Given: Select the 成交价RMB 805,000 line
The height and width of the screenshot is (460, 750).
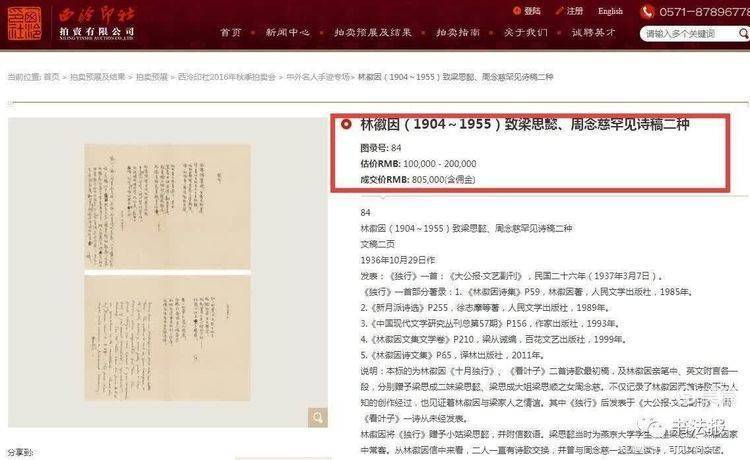Looking at the screenshot, I should (x=418, y=179).
